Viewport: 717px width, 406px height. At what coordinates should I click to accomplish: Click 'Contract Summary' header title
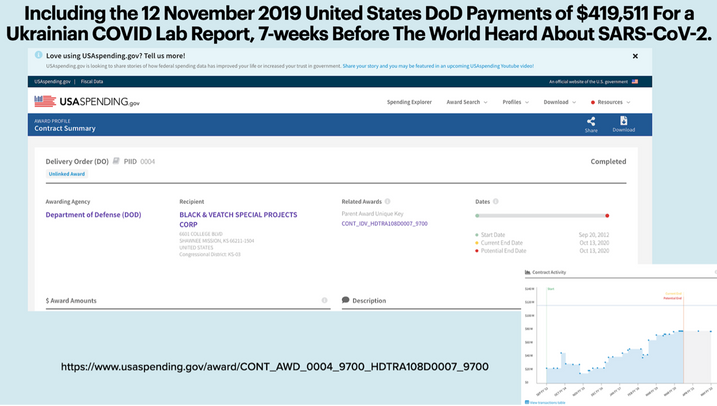(x=65, y=128)
